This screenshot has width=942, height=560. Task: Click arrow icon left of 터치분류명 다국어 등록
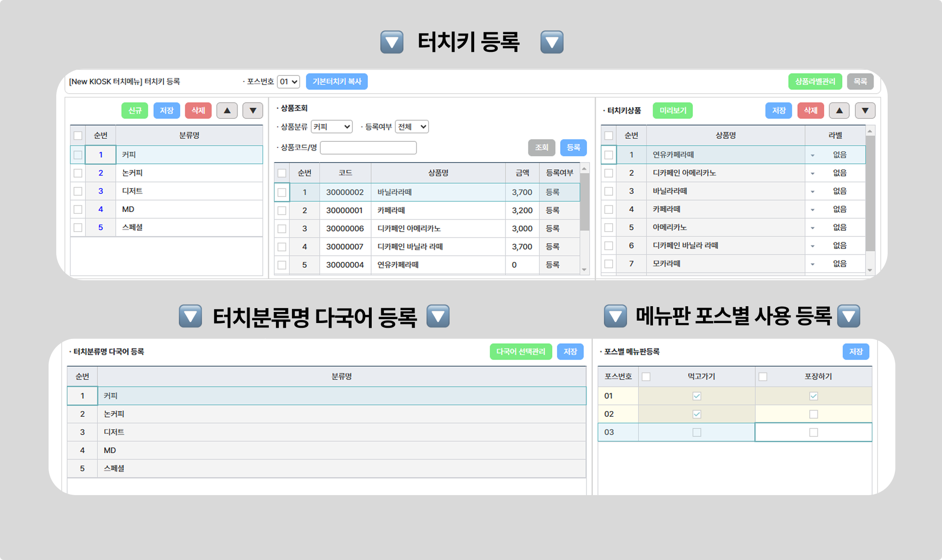[190, 316]
